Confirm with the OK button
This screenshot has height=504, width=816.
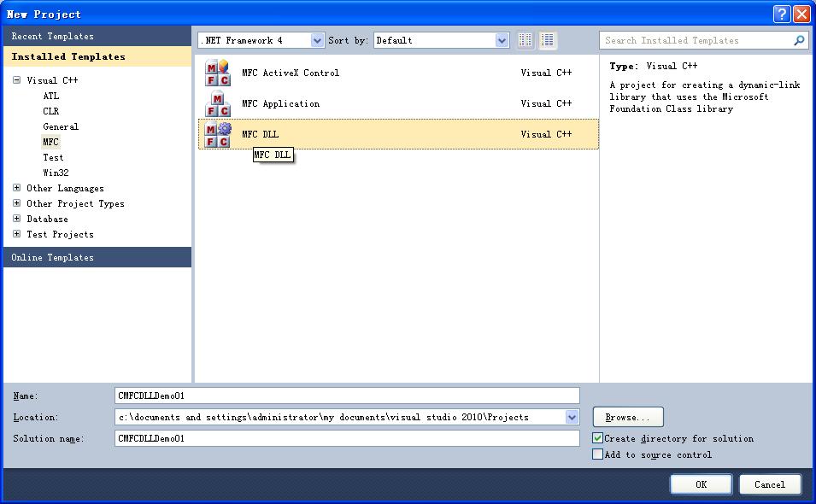pyautogui.click(x=701, y=484)
